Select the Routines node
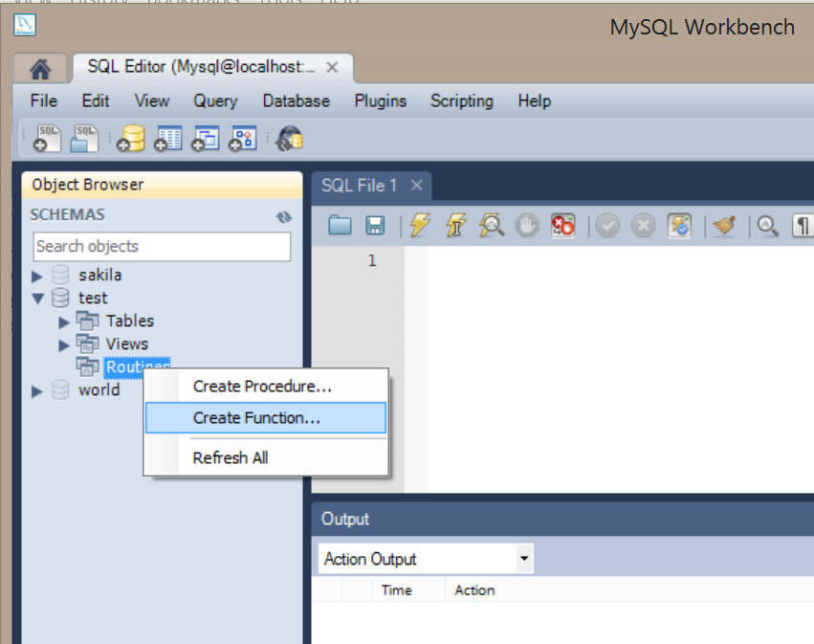 (x=137, y=366)
